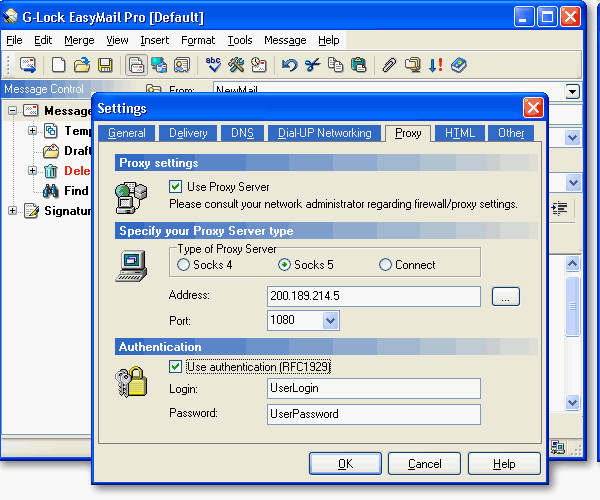Click Help button in Settings

coord(504,464)
